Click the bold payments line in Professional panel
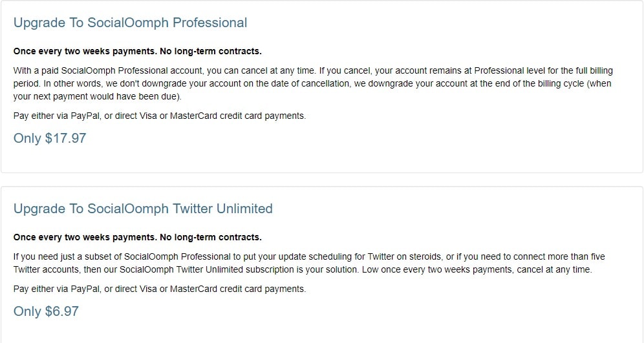The image size is (644, 343). [138, 51]
